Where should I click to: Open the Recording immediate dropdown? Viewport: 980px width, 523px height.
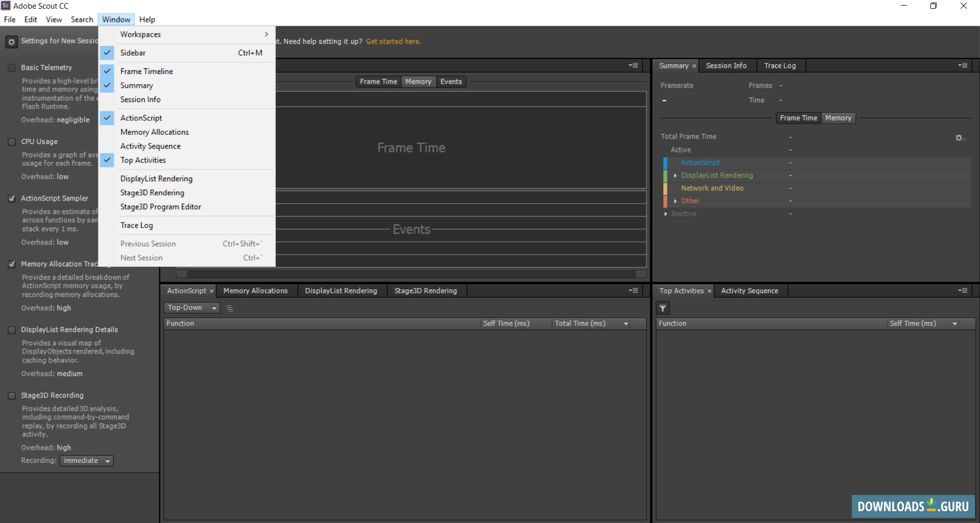click(x=87, y=461)
